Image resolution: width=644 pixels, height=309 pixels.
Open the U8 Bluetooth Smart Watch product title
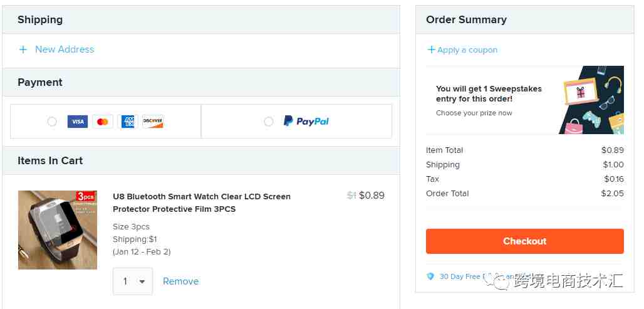(202, 203)
